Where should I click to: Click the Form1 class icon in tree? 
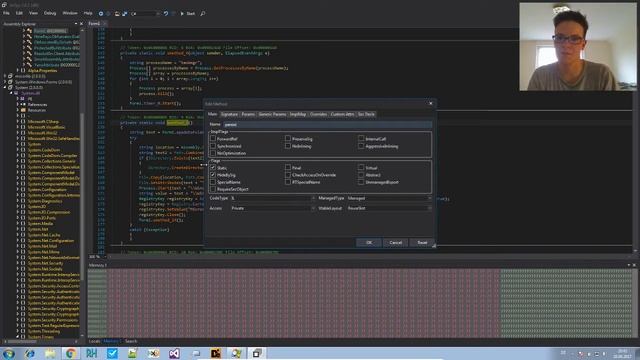point(29,31)
